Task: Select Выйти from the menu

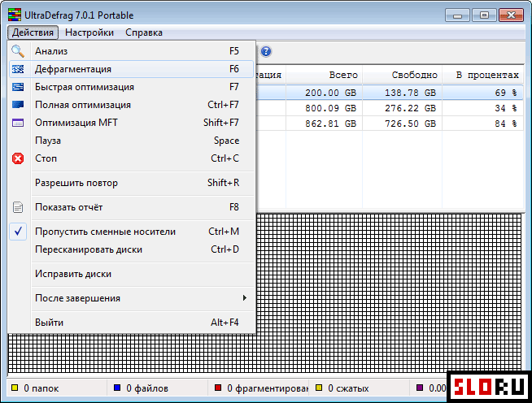Action: pyautogui.click(x=132, y=323)
